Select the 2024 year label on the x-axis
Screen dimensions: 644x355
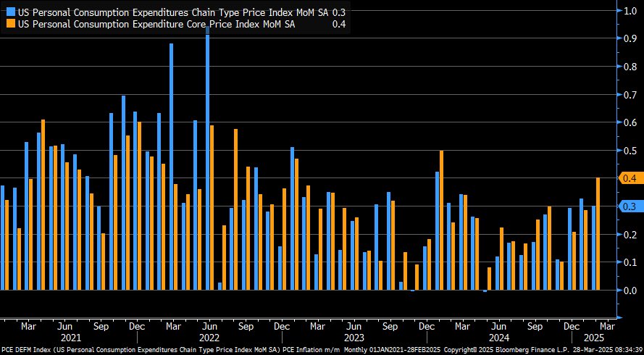click(499, 337)
